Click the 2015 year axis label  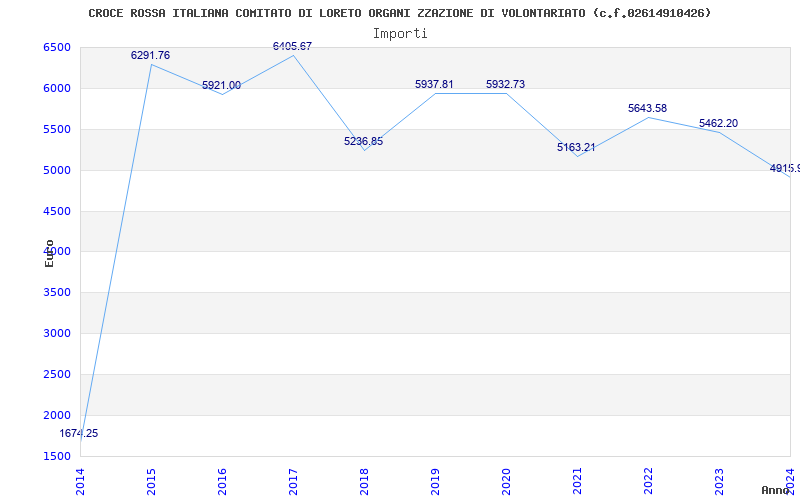coord(151,481)
